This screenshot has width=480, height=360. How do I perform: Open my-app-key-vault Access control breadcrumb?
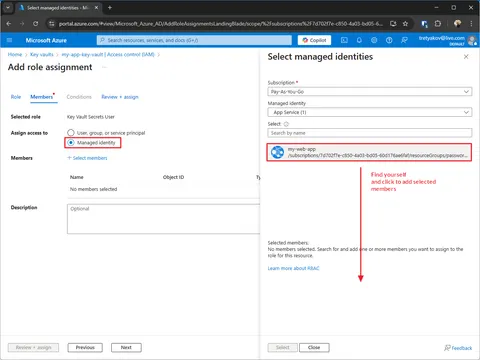coord(108,54)
